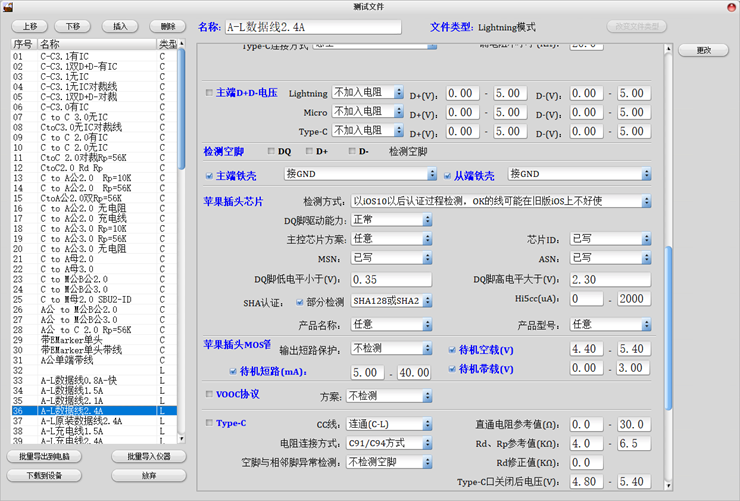
Task: Toggle the 主端铁壳 checkbox
Action: (209, 175)
